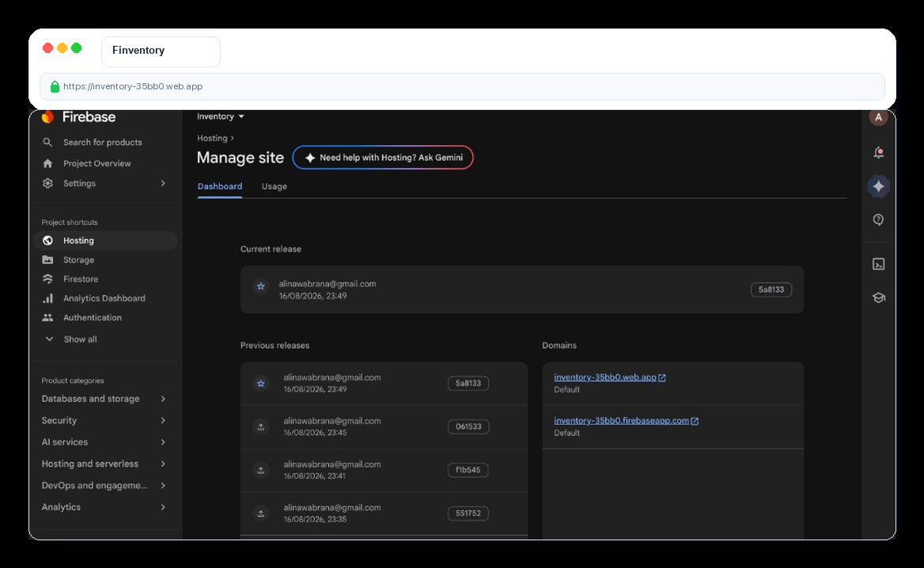This screenshot has width=924, height=568.
Task: Open Hosting in project shortcuts
Action: tap(106, 240)
